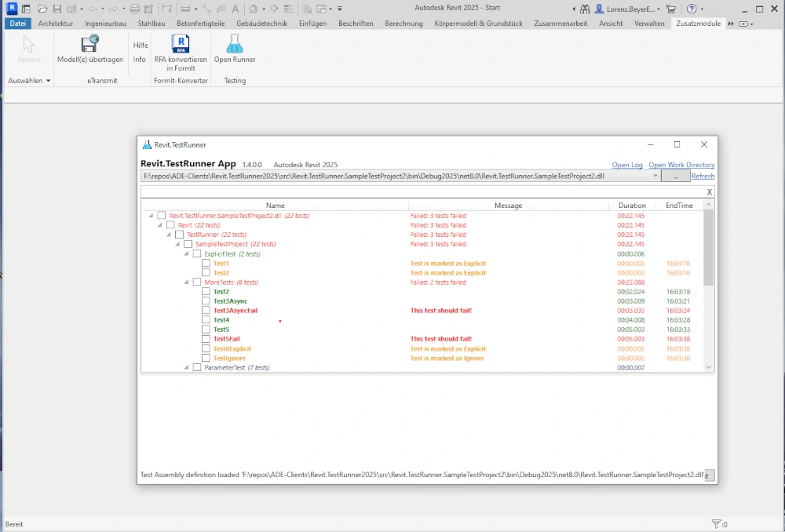Check the Revit.TestRunner.SampleTestProject2.dll checkbox
The image size is (785, 532).
161,216
